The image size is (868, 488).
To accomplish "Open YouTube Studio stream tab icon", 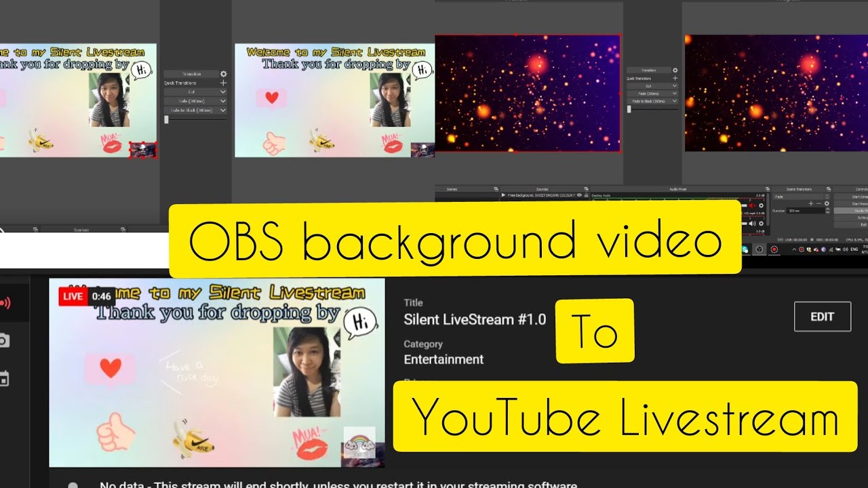I will [x=4, y=302].
